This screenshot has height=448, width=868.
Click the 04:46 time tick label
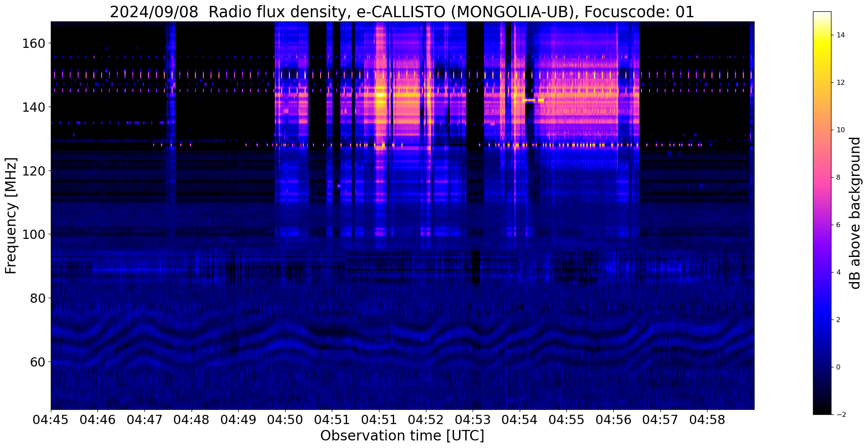98,420
